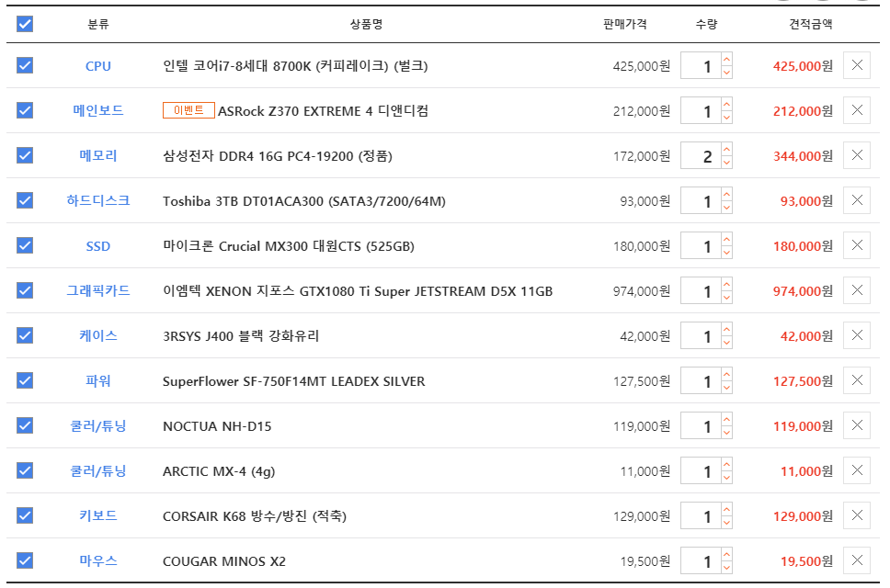Delete the NOCTUA NH-D15 cooler row
Image resolution: width=890 pixels, height=588 pixels.
pyautogui.click(x=857, y=425)
